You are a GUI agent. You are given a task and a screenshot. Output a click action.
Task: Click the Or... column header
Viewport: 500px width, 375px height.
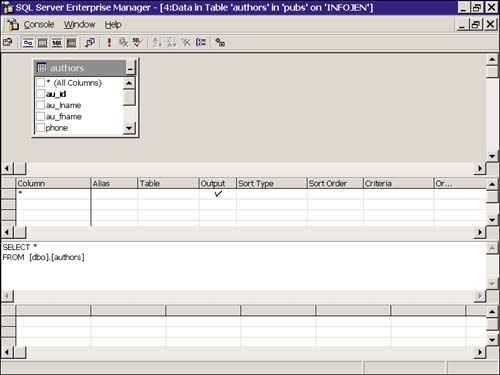coord(460,183)
